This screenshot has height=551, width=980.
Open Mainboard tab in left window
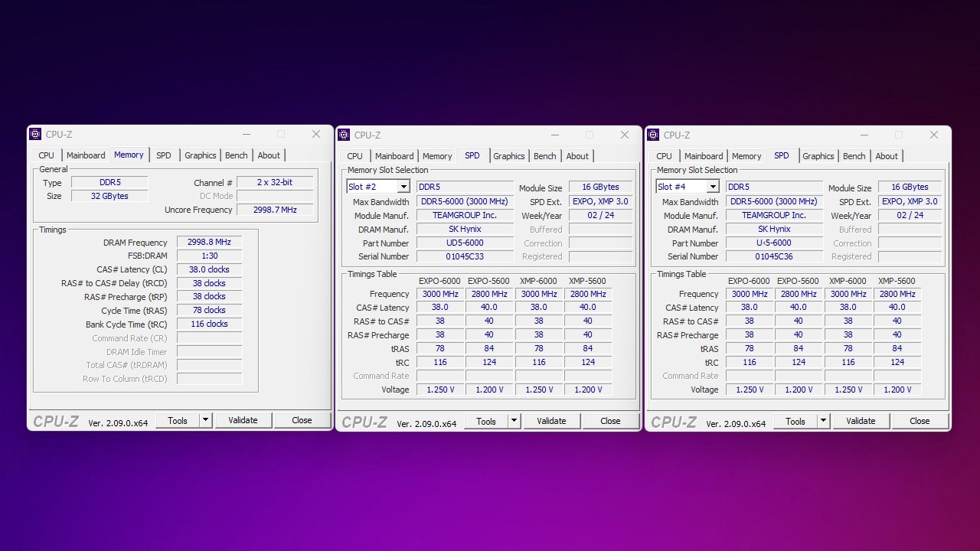click(x=86, y=155)
